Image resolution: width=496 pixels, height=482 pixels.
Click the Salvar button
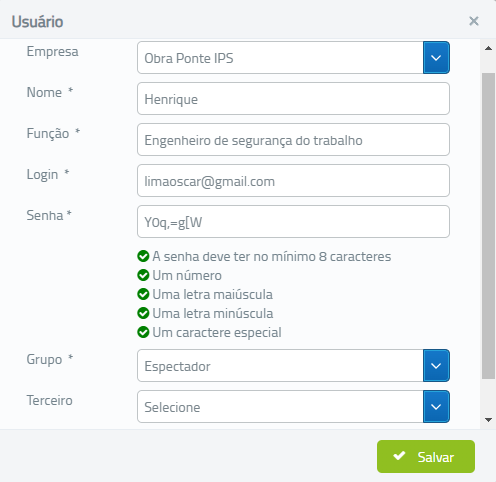(426, 456)
